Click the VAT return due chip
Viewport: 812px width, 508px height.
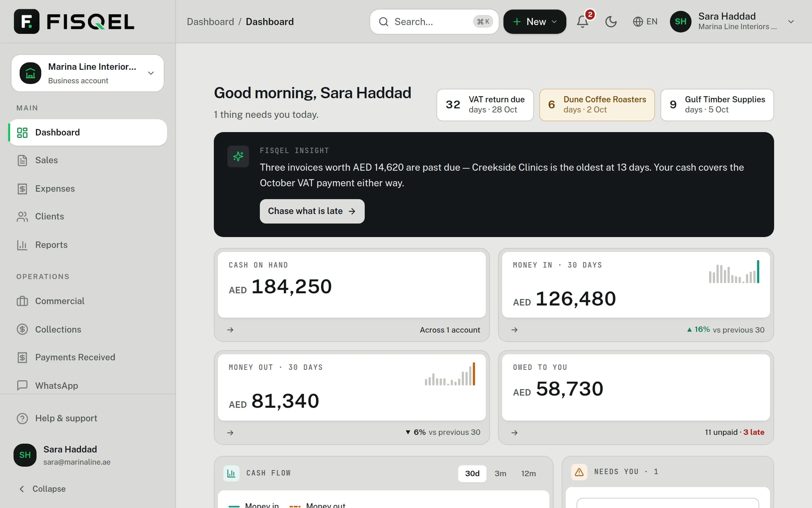point(485,105)
